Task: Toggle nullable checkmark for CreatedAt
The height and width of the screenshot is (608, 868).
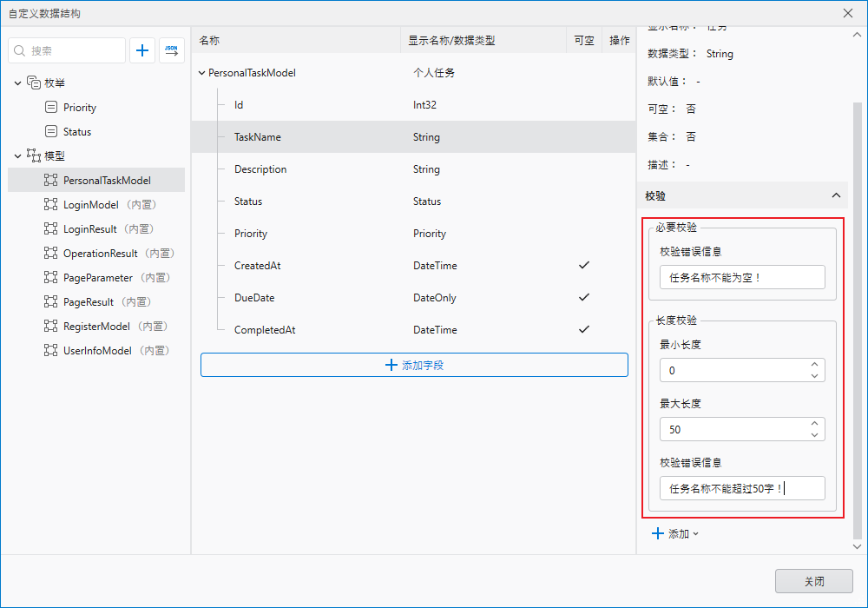Action: tap(583, 266)
